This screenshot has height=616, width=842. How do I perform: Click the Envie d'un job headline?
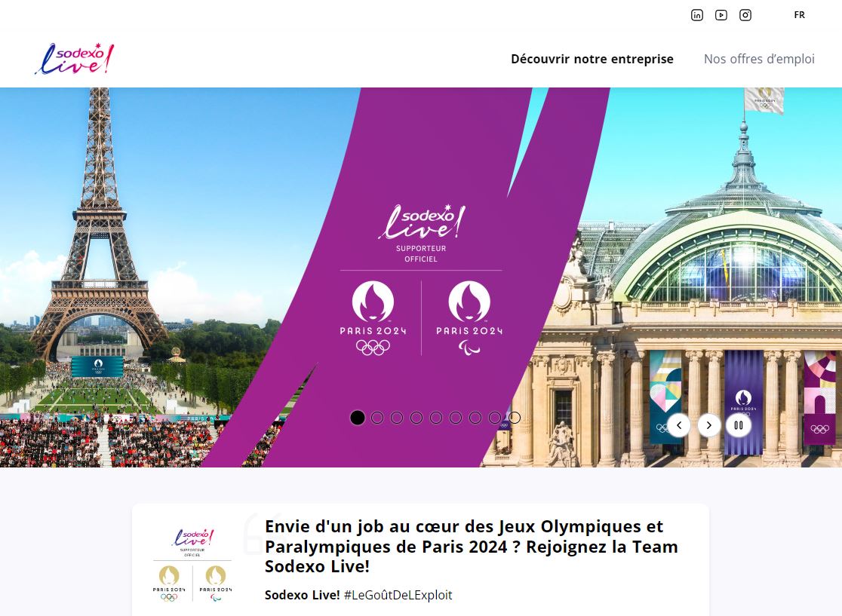pyautogui.click(x=472, y=546)
